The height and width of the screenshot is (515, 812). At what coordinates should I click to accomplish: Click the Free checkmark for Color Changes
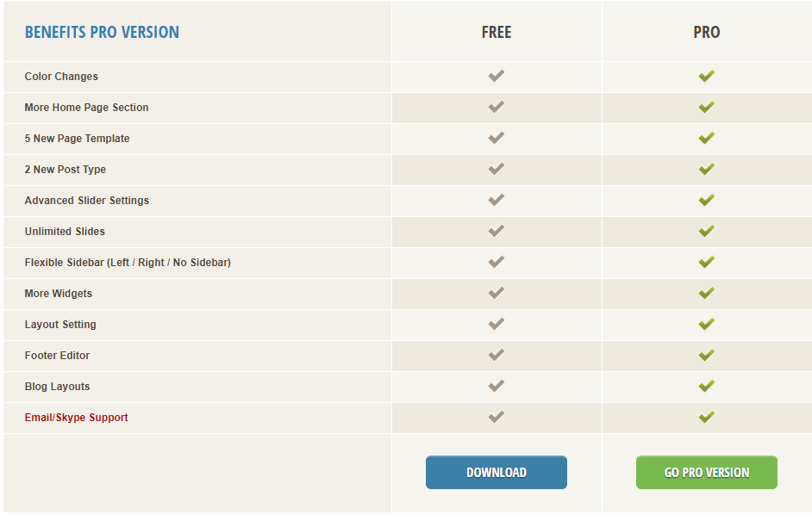click(496, 76)
